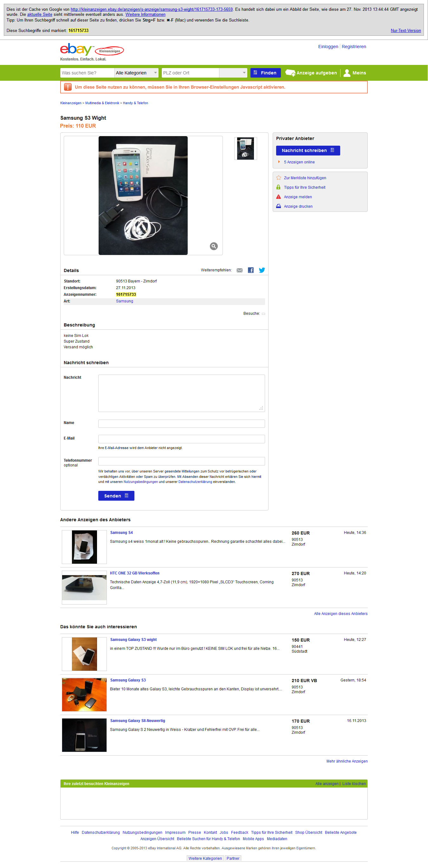Share the listing on Twitter icon
Image resolution: width=428 pixels, height=868 pixels.
[262, 270]
